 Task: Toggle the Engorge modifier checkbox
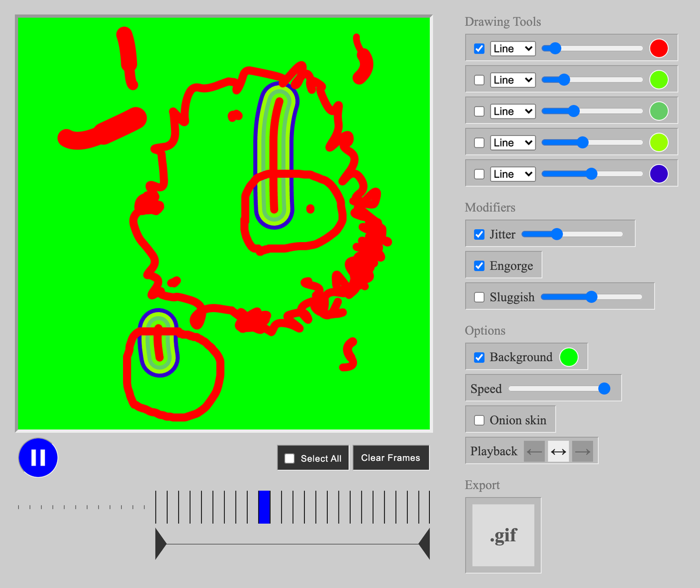[x=480, y=266]
